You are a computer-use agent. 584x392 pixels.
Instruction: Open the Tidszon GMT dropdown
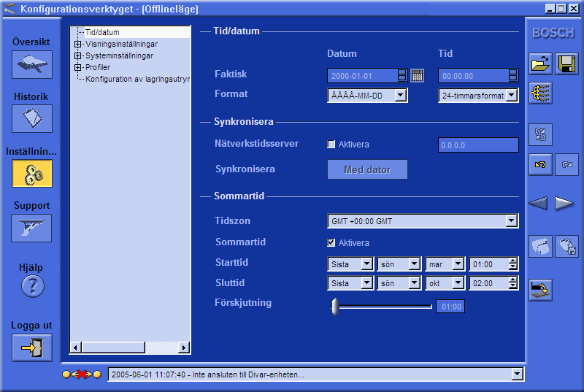tap(512, 221)
